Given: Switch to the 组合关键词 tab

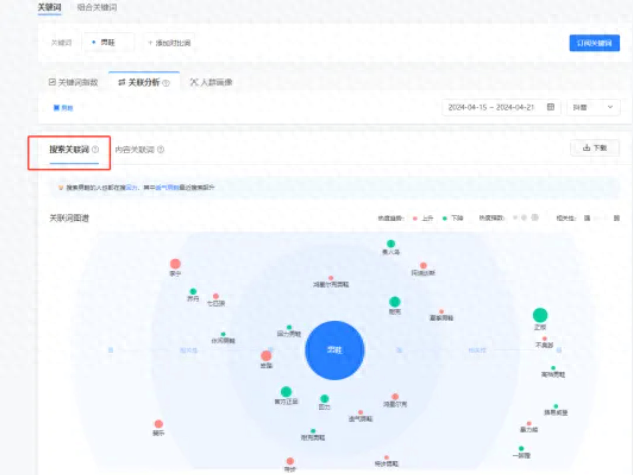Looking at the screenshot, I should (x=97, y=7).
